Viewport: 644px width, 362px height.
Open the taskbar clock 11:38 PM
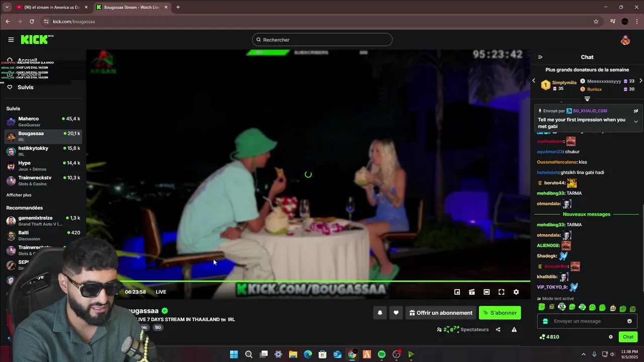point(629,354)
